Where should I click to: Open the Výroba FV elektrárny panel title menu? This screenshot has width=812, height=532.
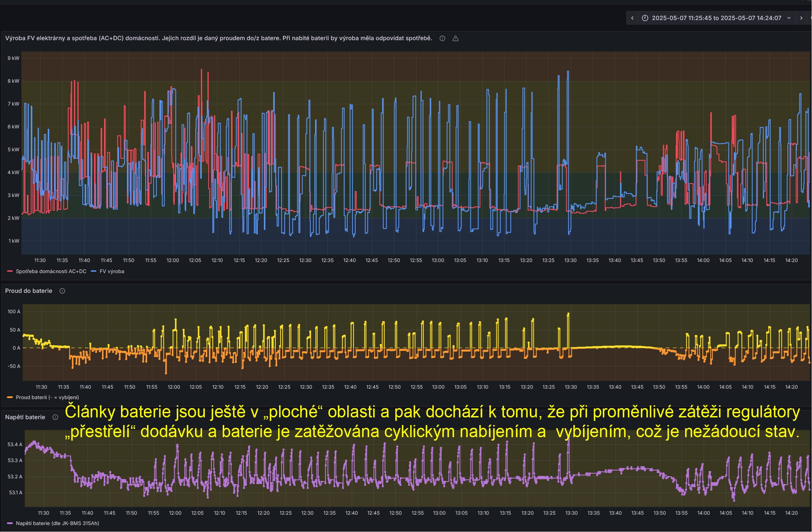pos(219,38)
